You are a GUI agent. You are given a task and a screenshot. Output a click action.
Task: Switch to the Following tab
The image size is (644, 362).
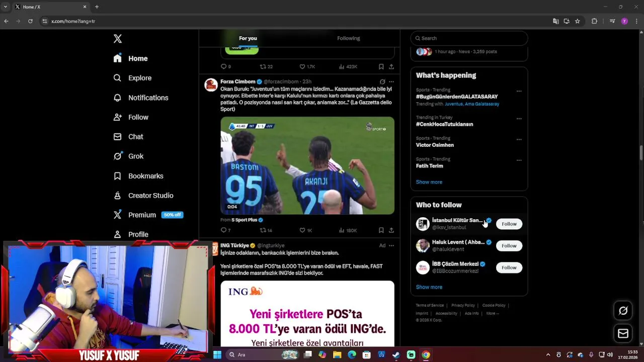[349, 38]
